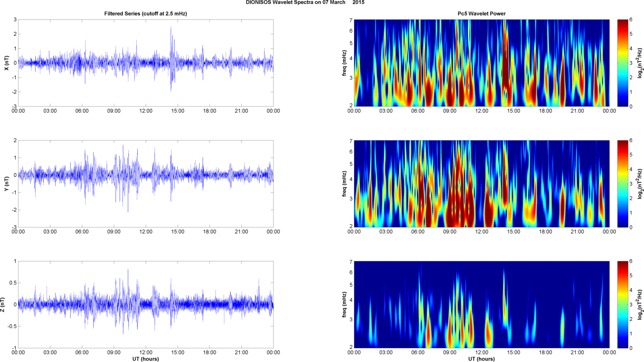Click inside the Z (nT) filtered series plot
The height and width of the screenshot is (362, 644).
pos(146,304)
